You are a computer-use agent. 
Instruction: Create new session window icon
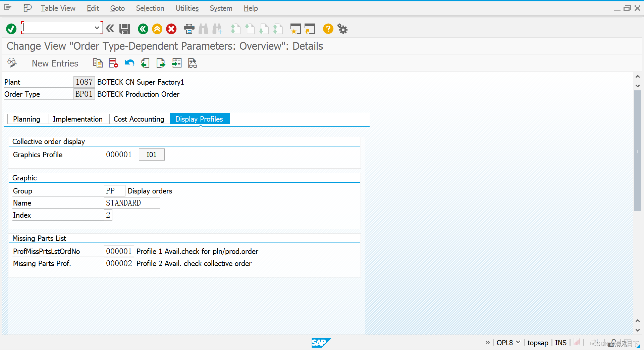(296, 29)
